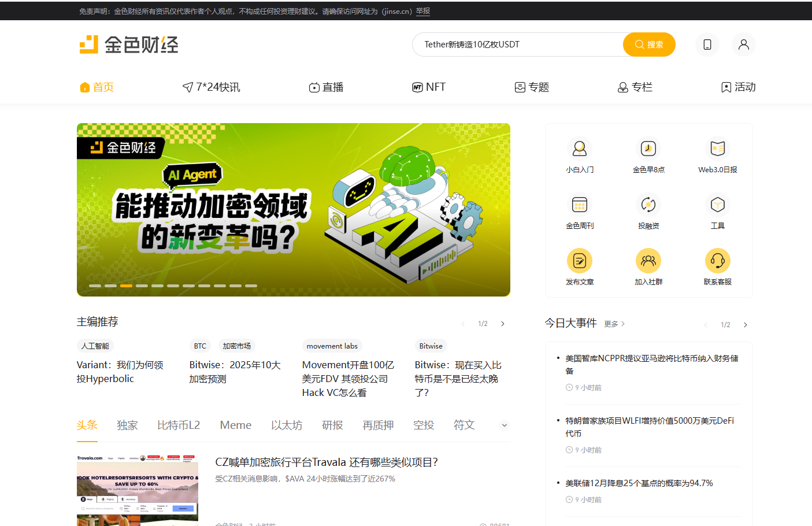Advance 主编推荐 with the right arrow
The height and width of the screenshot is (526, 812).
[502, 324]
